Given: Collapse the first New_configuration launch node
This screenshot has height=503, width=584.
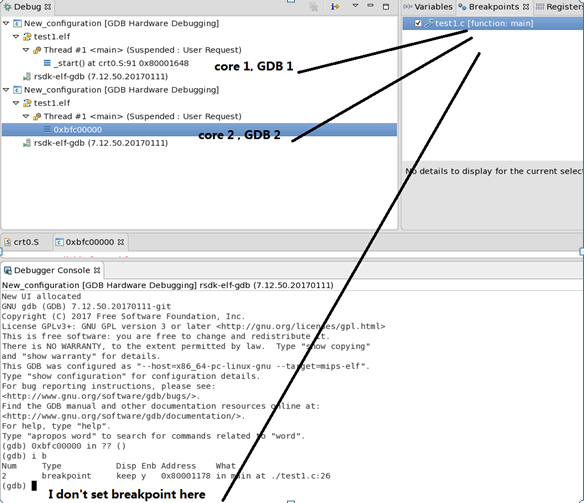Looking at the screenshot, I should [x=6, y=23].
